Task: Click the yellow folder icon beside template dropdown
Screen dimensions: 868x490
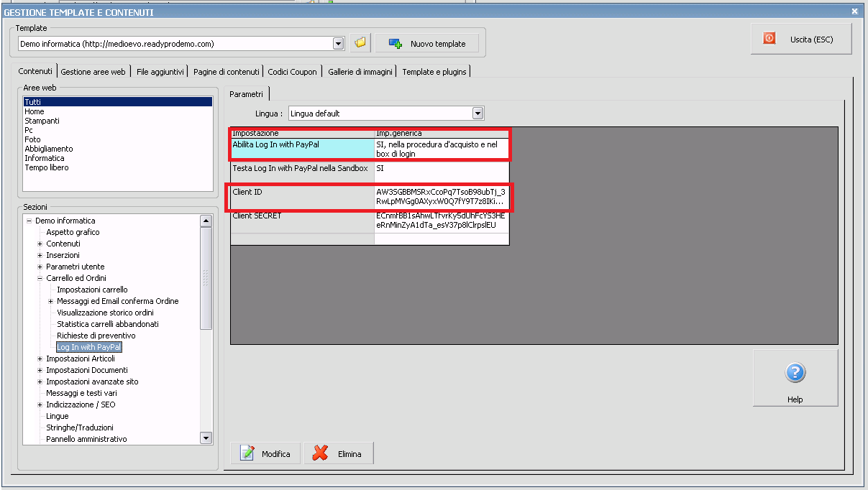Action: click(x=360, y=43)
